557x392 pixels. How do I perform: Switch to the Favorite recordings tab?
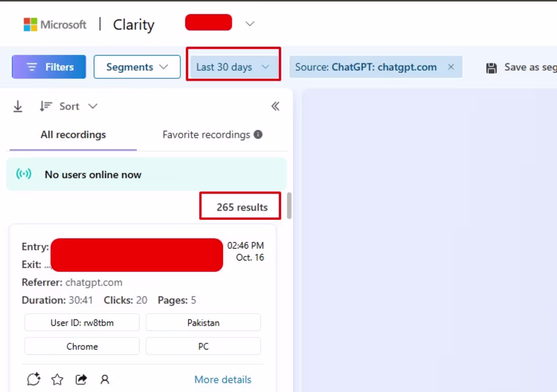tap(206, 135)
